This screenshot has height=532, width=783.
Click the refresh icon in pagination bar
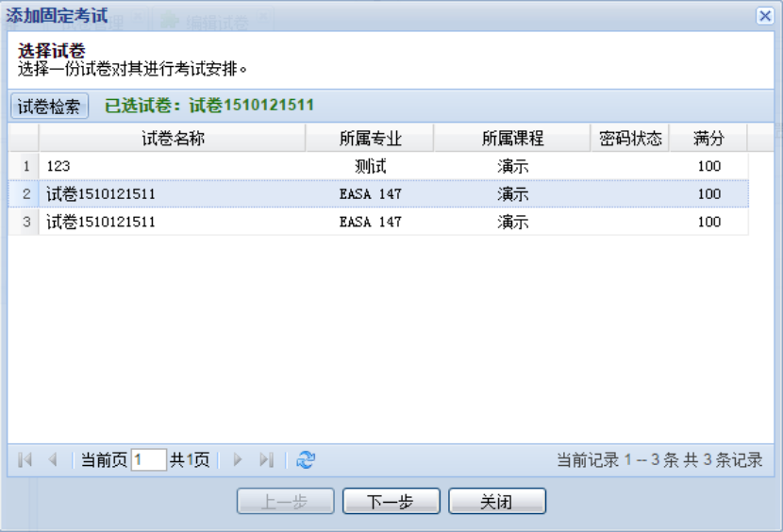click(306, 460)
